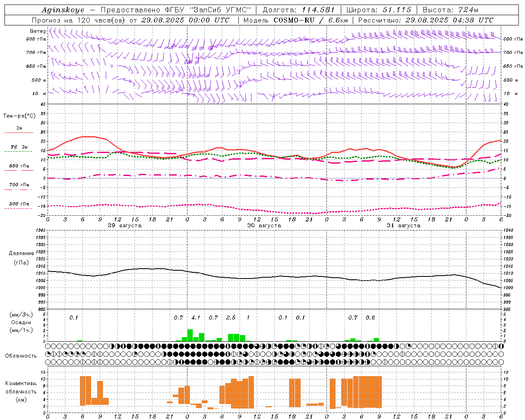Image resolution: width=525 pixels, height=420 pixels.
Task: Click the '850 гПа' temperature legend entry
Action: [19, 166]
